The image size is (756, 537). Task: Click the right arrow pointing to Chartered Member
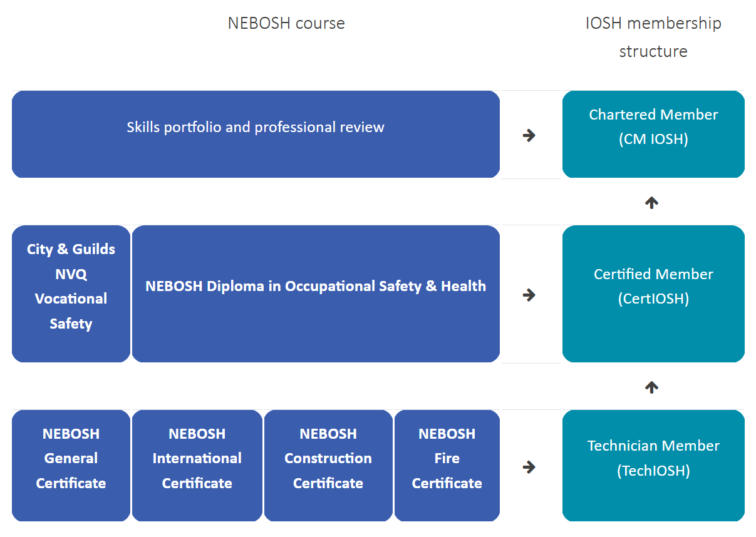(x=529, y=135)
